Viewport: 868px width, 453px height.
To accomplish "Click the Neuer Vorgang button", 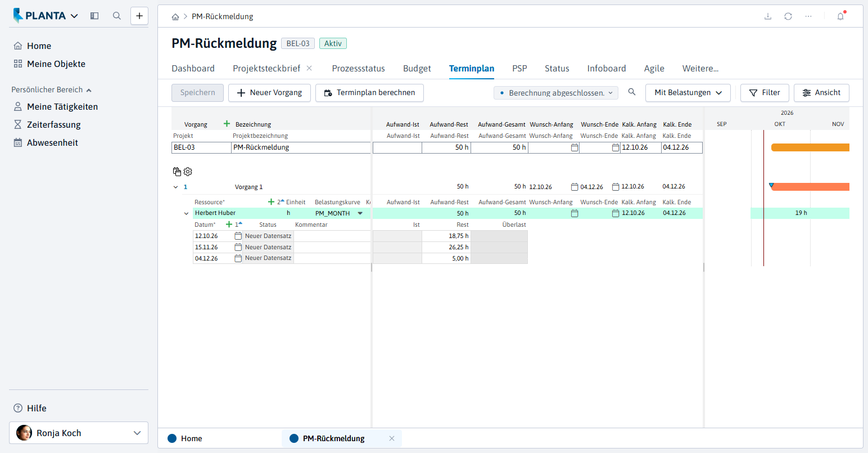I will (x=269, y=92).
